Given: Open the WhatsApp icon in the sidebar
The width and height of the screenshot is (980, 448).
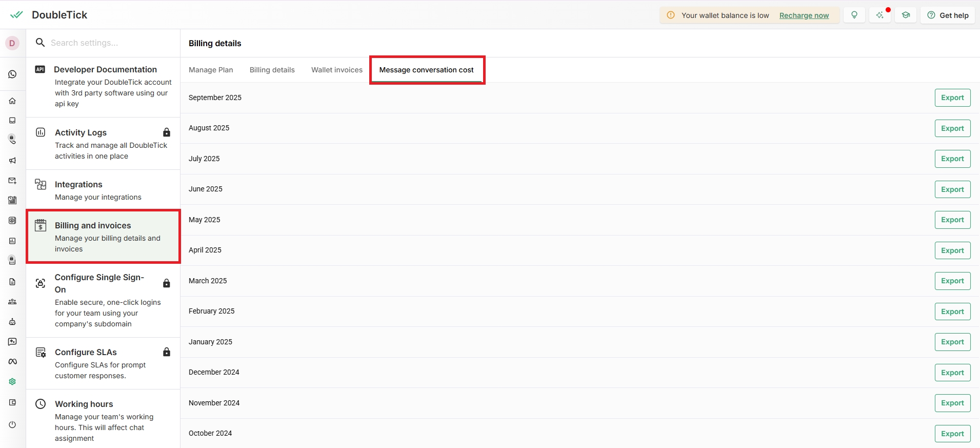Looking at the screenshot, I should pos(12,74).
